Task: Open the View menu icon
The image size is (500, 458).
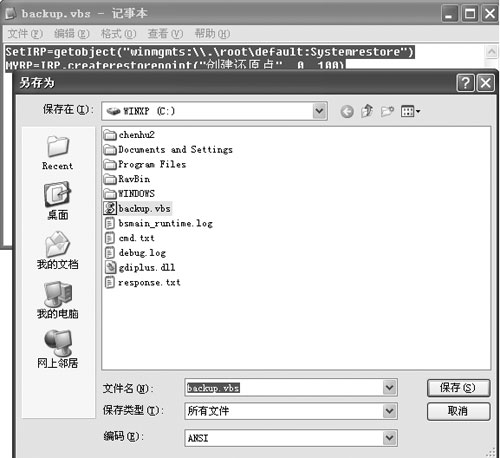Action: click(x=410, y=111)
